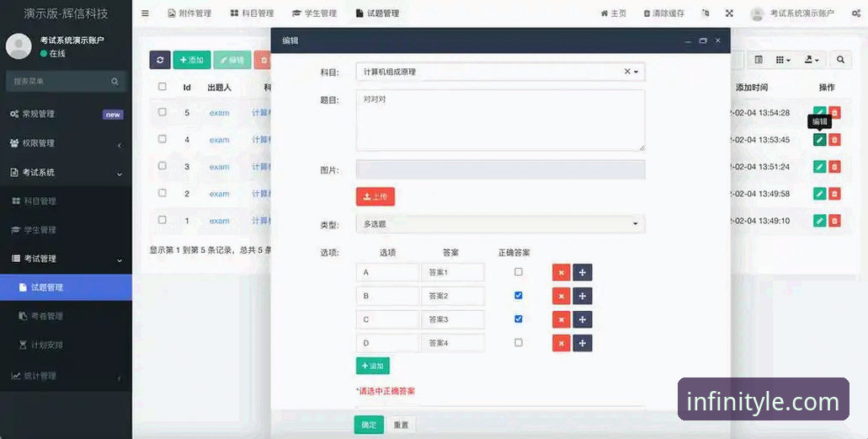
Task: Switch to 附件管理 tab
Action: 189,13
